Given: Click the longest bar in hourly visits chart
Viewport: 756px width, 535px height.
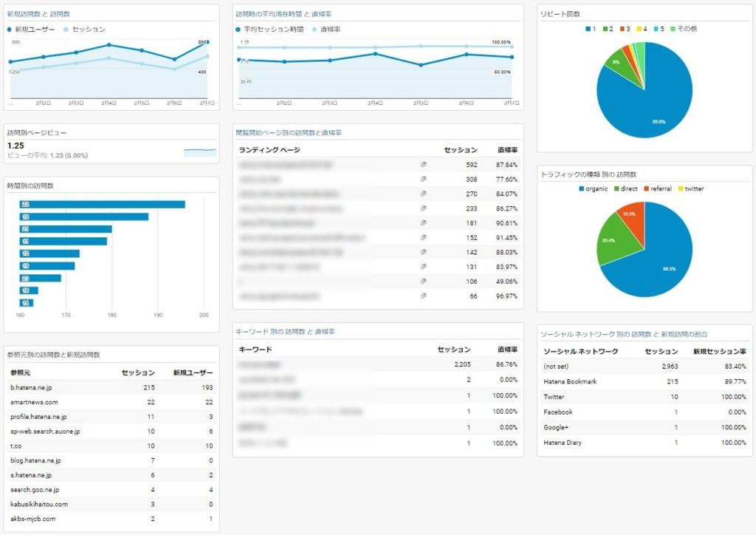Looking at the screenshot, I should point(102,205).
